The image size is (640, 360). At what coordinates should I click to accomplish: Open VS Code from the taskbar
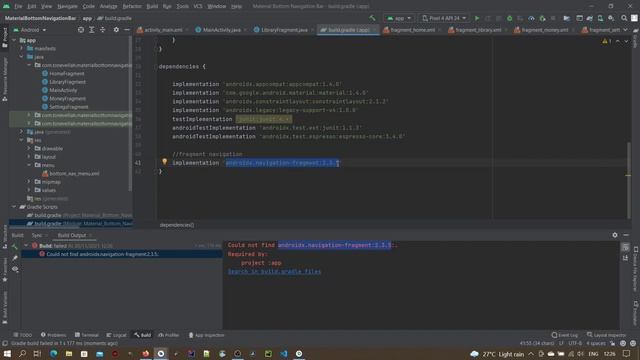(284, 353)
